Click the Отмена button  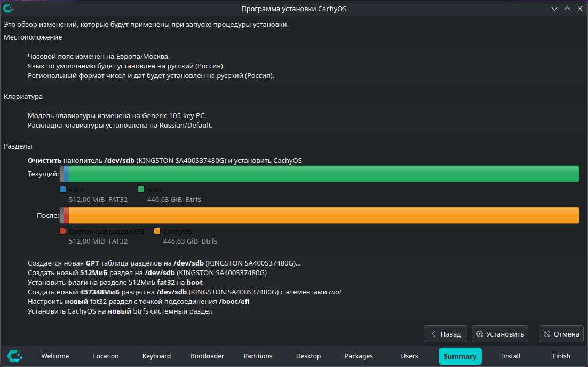pos(561,333)
